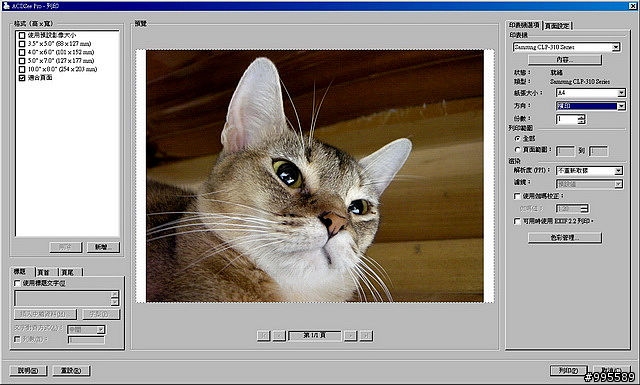Untick the 適合頁面 fit-page checkbox
Screen dimensions: 640x385
[22, 78]
